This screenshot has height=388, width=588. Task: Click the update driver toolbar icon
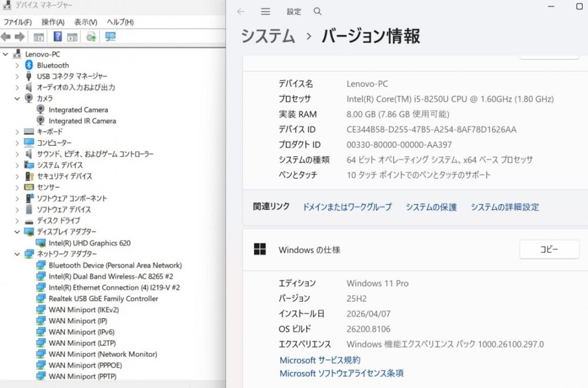tap(91, 36)
